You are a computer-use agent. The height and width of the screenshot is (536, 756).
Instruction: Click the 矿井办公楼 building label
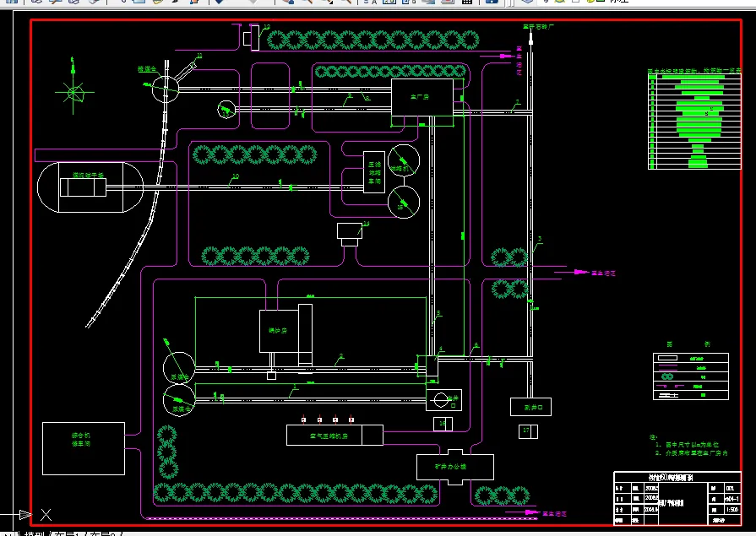coord(450,467)
